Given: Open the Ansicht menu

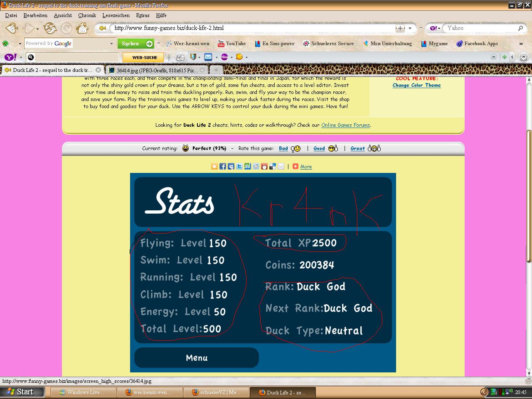Looking at the screenshot, I should pos(63,15).
